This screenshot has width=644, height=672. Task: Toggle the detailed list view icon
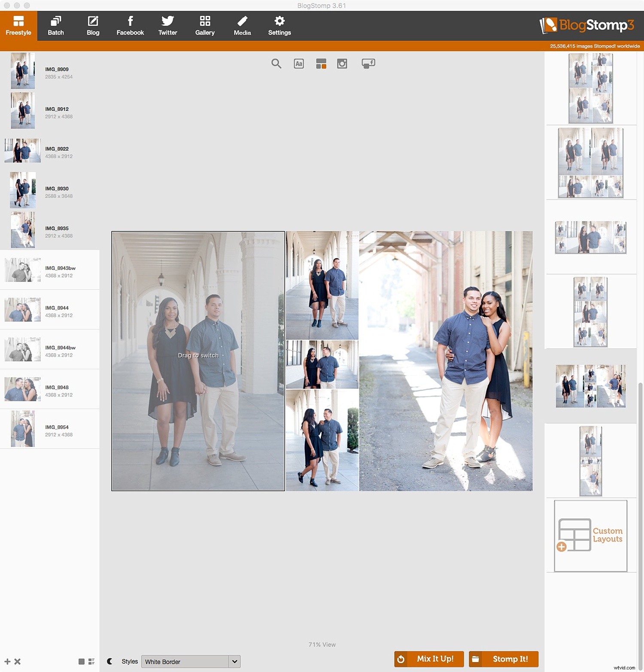[x=91, y=662]
